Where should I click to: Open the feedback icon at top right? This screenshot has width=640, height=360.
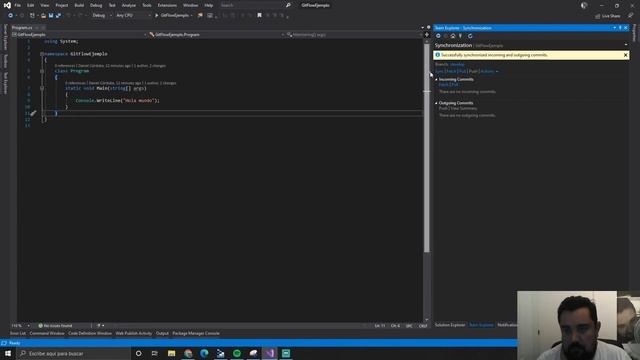point(631,16)
